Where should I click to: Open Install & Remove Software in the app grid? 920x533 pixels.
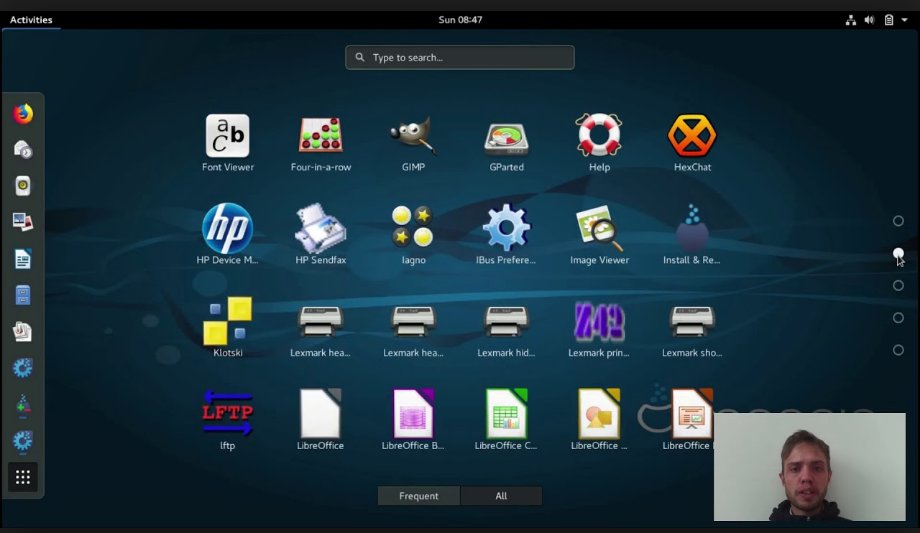tap(692, 228)
